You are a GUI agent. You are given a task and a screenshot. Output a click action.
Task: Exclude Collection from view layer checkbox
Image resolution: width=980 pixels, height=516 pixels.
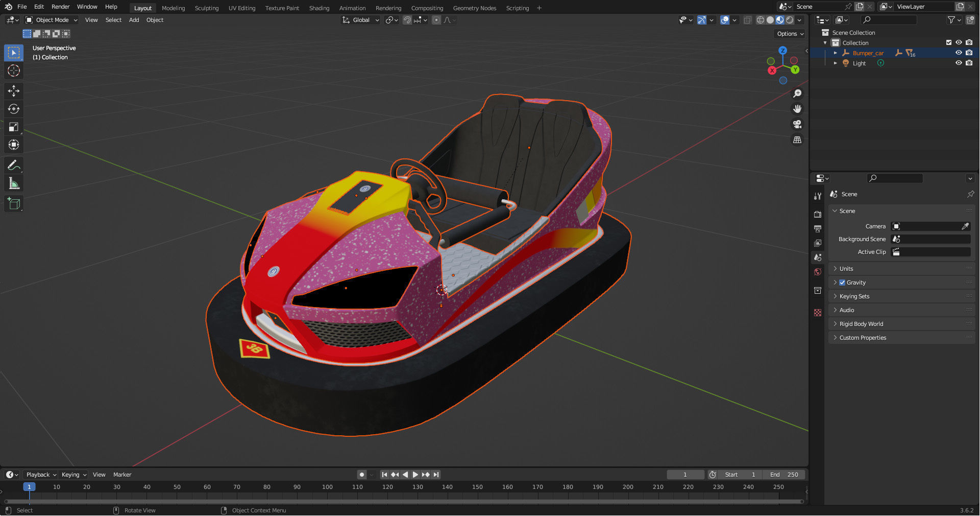point(949,42)
